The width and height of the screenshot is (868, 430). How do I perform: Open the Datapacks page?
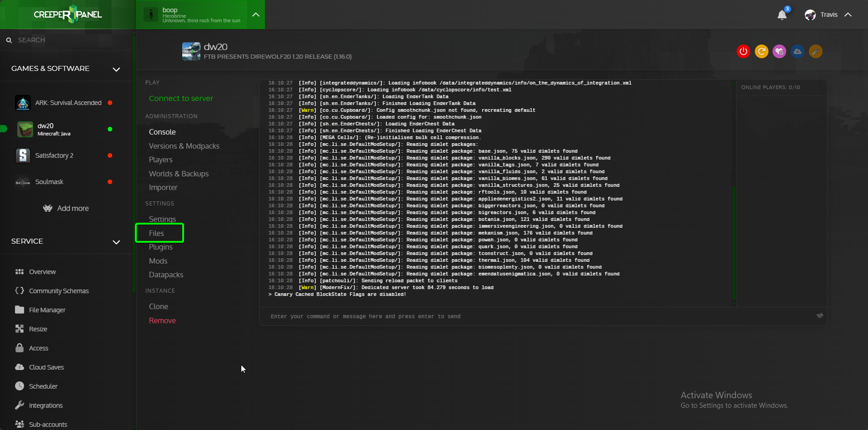pos(166,275)
